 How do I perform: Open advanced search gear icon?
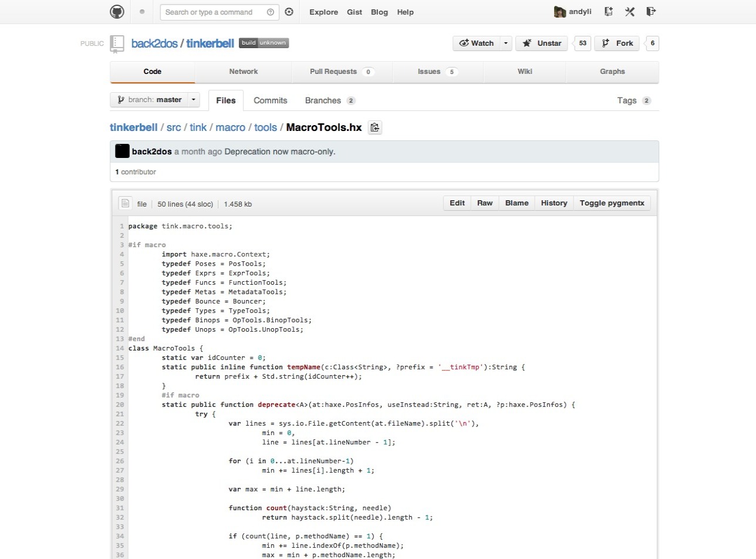click(289, 12)
